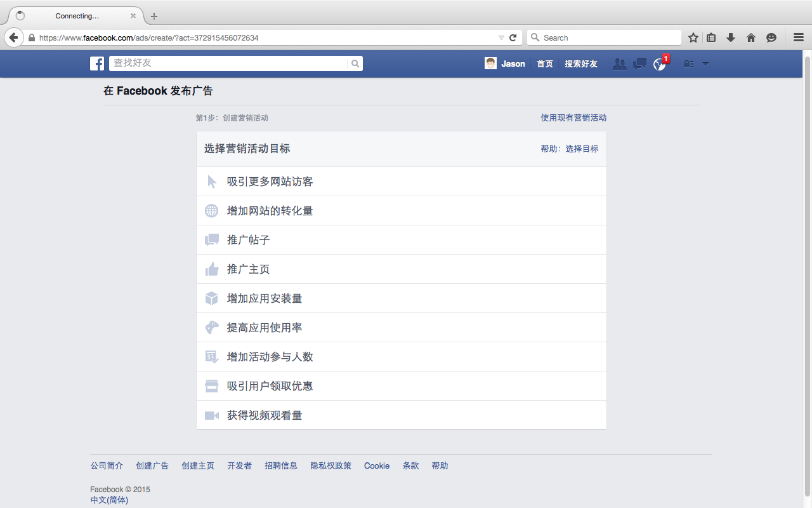
Task: Open the messages icon
Action: (639, 63)
